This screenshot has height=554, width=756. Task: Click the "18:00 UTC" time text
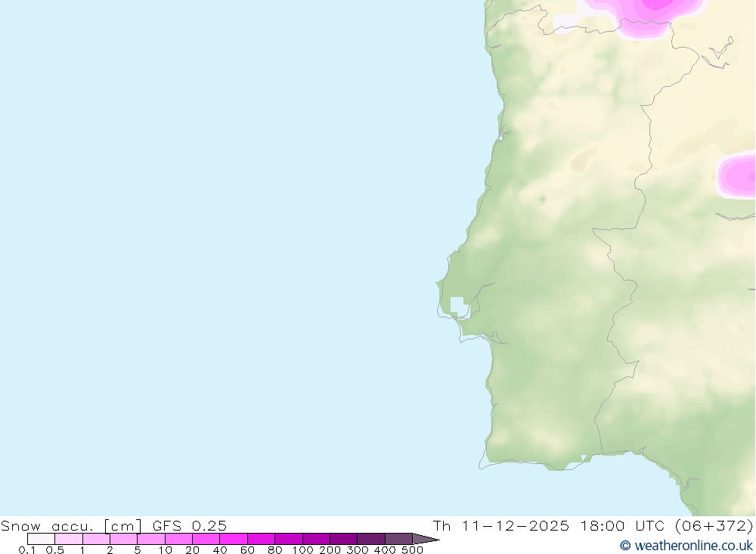click(622, 525)
